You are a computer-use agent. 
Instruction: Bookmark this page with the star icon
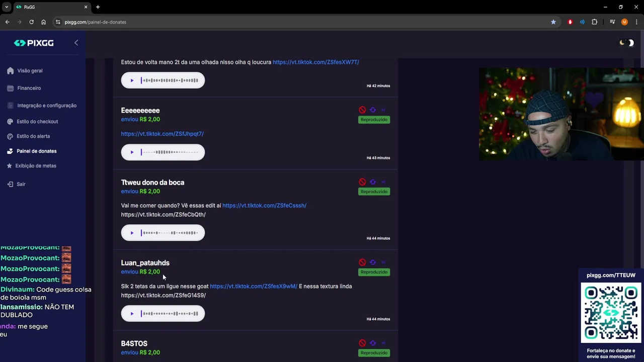[x=553, y=22]
